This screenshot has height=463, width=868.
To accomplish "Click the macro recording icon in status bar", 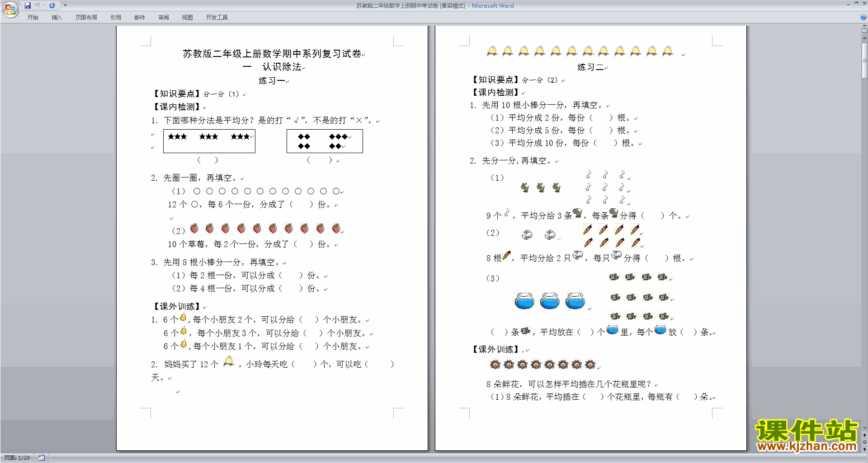I will click(x=41, y=458).
